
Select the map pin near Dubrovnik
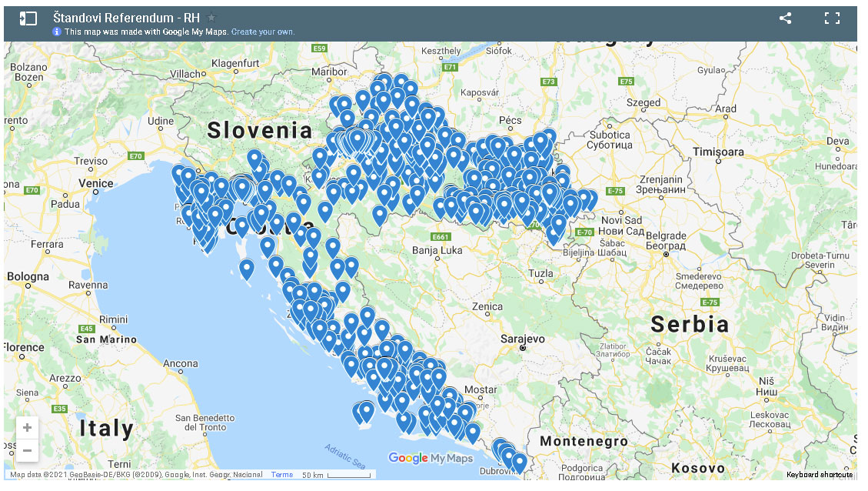[519, 461]
